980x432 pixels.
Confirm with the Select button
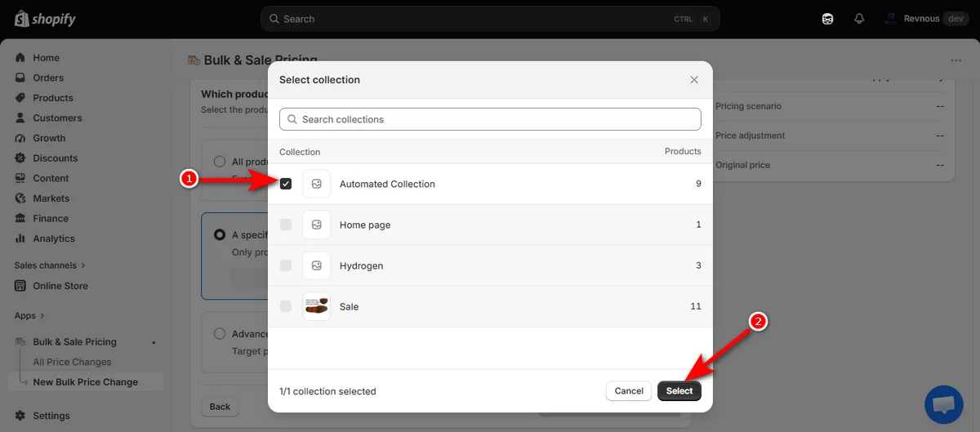(x=679, y=391)
